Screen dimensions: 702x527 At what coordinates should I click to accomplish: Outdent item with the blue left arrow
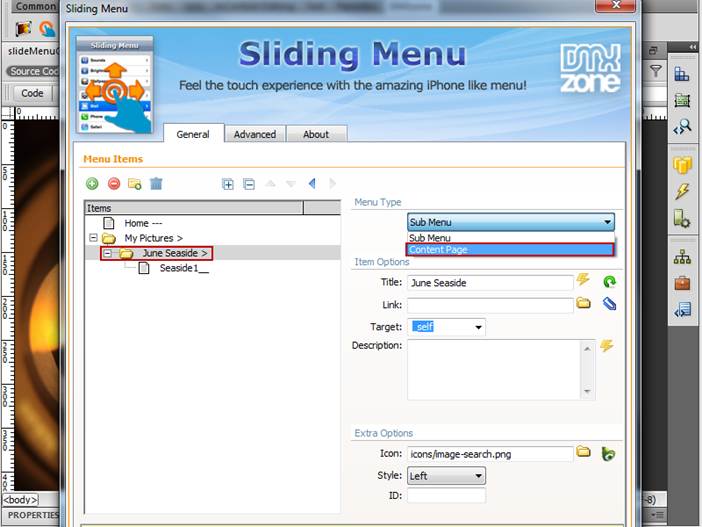coord(312,183)
